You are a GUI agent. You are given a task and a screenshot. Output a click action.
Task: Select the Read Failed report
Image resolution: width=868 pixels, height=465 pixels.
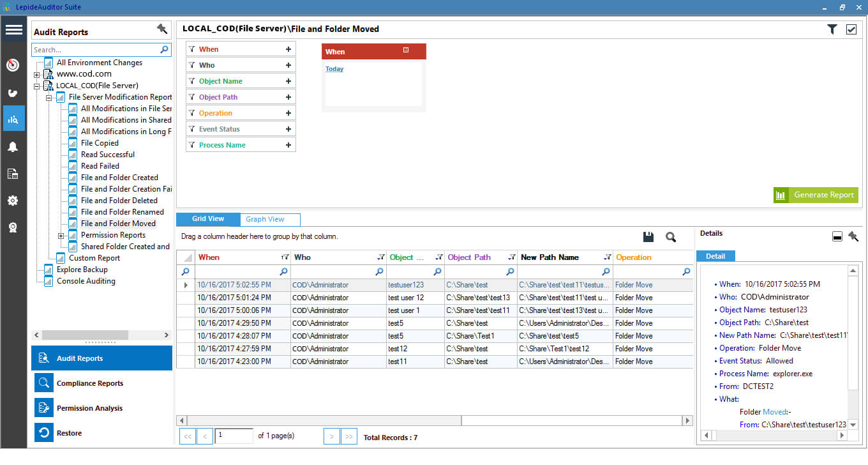[x=100, y=166]
